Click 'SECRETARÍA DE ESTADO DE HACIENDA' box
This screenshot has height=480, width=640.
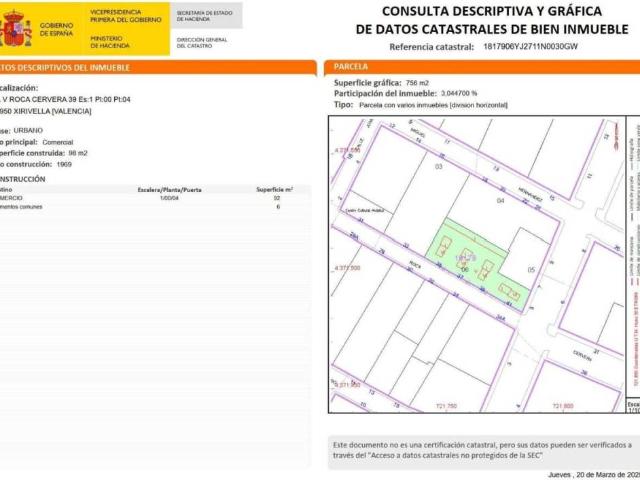pos(206,16)
